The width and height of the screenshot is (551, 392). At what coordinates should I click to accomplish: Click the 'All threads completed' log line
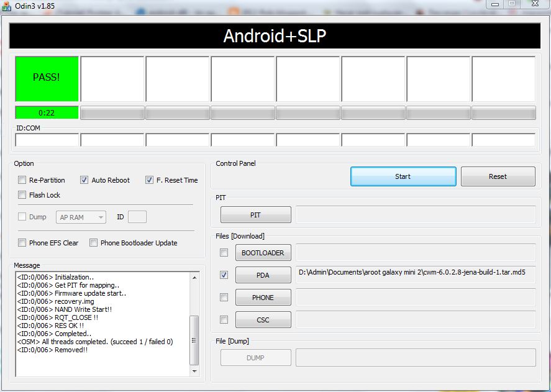point(95,342)
